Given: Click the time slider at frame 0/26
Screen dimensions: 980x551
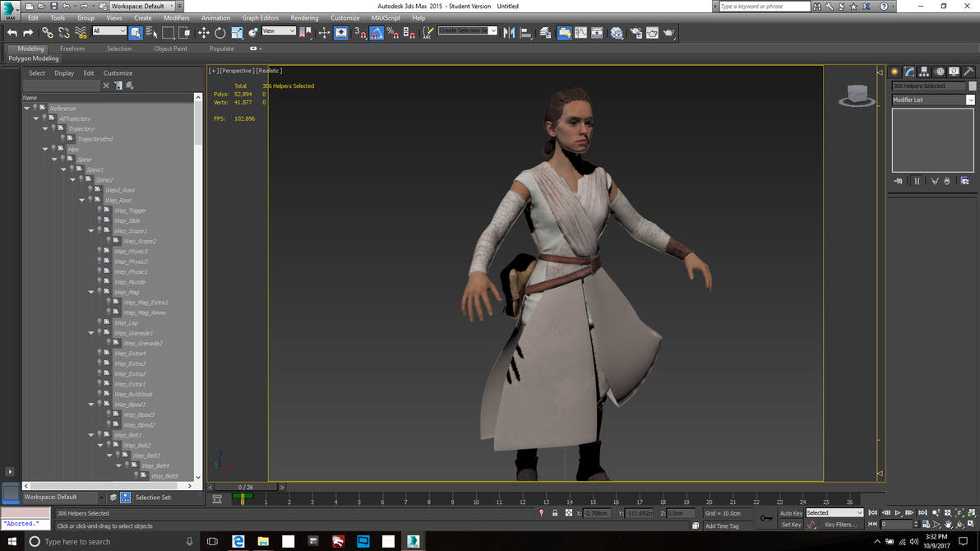Looking at the screenshot, I should [x=244, y=486].
